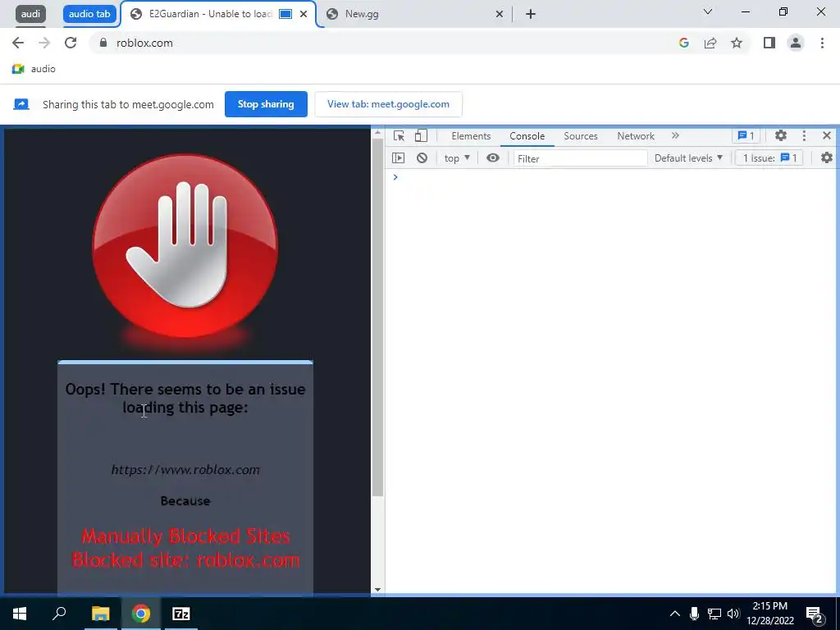Viewport: 840px width, 630px height.
Task: Click the Meet tab-sharing icon
Action: [21, 104]
